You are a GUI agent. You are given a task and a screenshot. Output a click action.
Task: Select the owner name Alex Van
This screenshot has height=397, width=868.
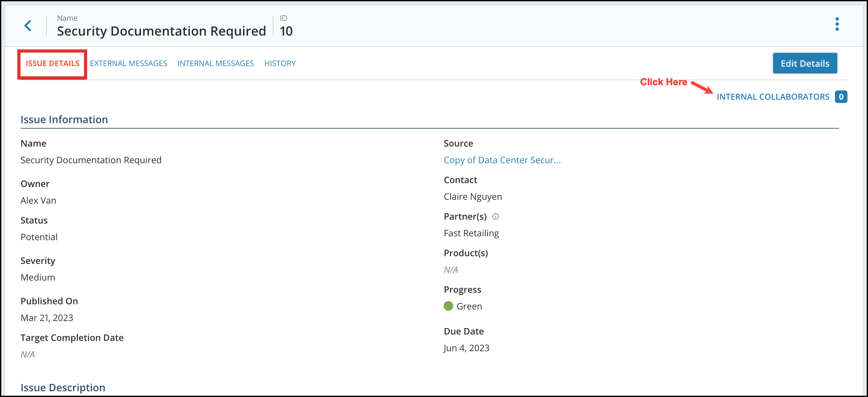click(x=38, y=200)
